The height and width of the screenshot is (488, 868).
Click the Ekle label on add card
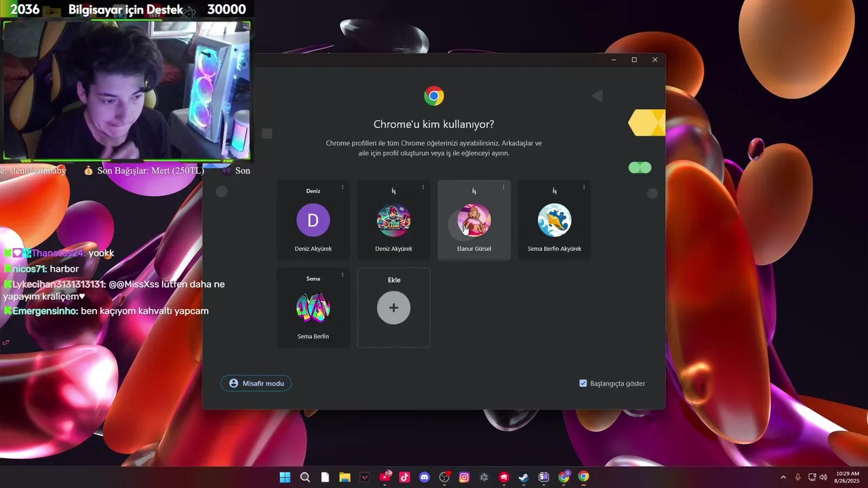(x=394, y=280)
